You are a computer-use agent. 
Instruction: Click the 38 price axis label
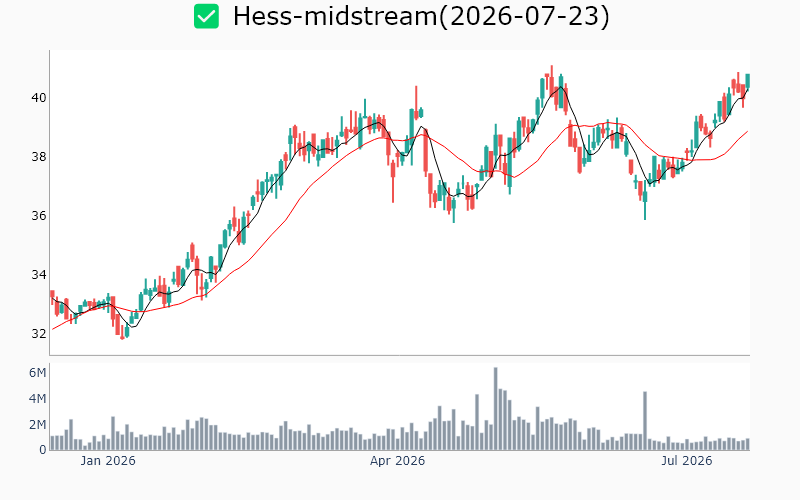tap(39, 157)
